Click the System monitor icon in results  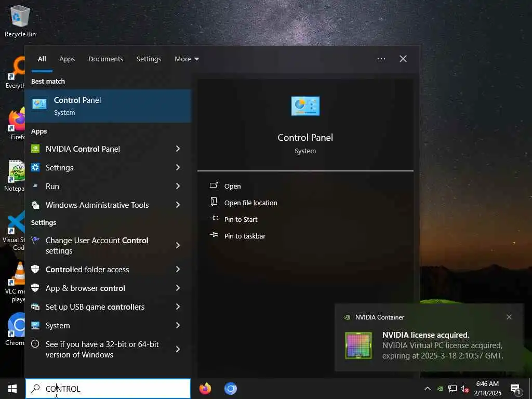tap(35, 325)
